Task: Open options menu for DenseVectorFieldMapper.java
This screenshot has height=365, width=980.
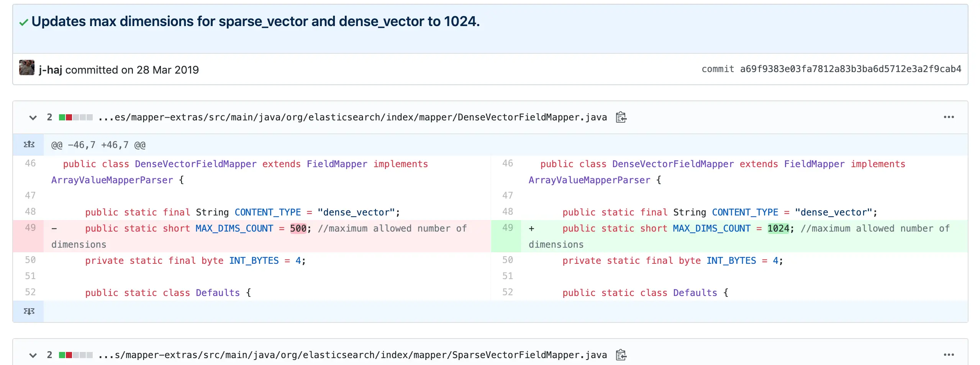Action: pos(949,117)
